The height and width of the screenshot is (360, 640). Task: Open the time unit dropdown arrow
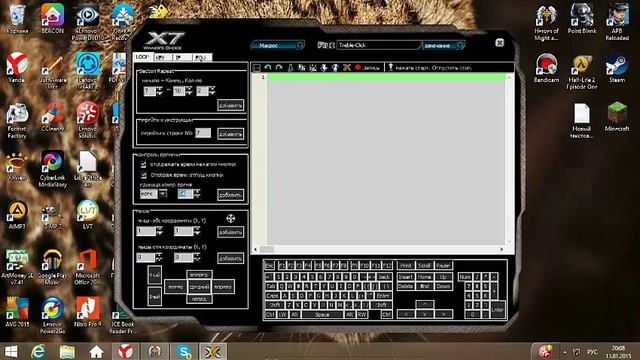point(162,194)
